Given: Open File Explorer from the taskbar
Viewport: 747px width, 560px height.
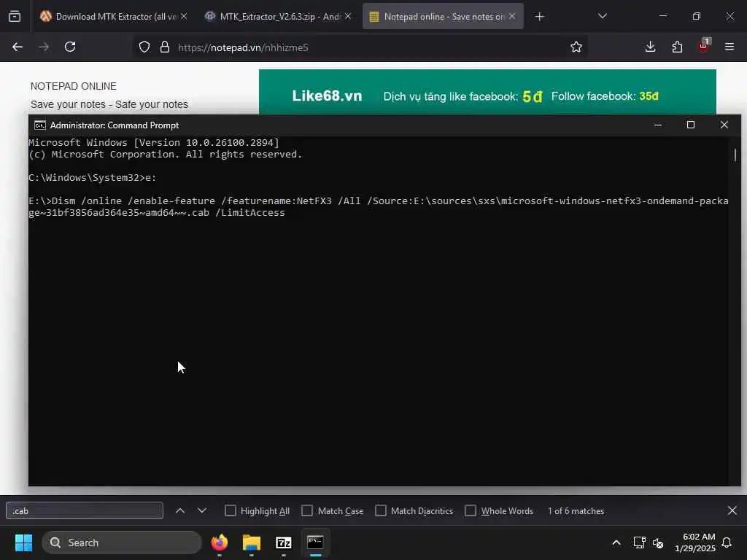Looking at the screenshot, I should point(252,542).
